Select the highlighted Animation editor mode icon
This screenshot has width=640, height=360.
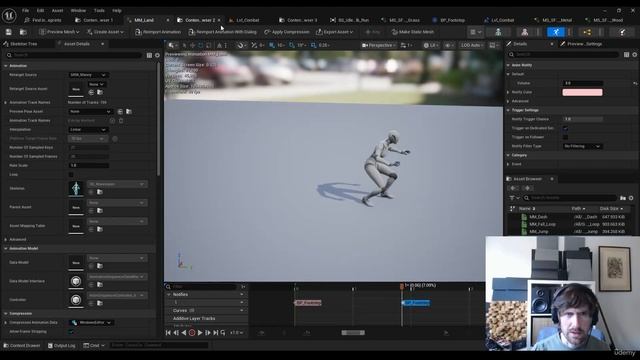point(556,32)
